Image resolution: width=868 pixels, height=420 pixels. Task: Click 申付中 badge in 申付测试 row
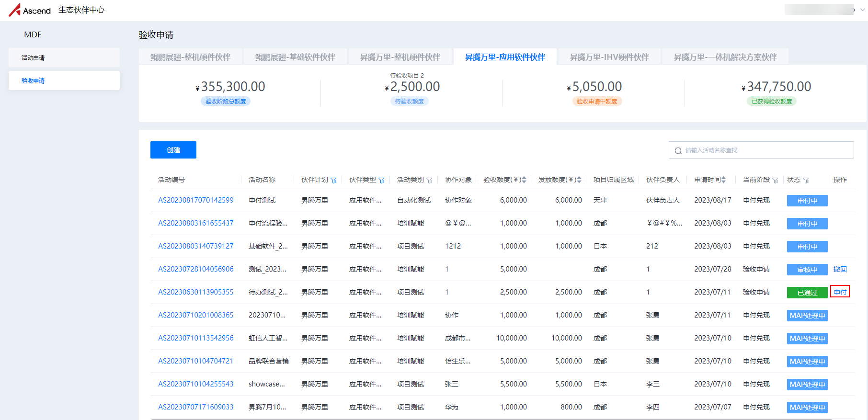pyautogui.click(x=807, y=201)
